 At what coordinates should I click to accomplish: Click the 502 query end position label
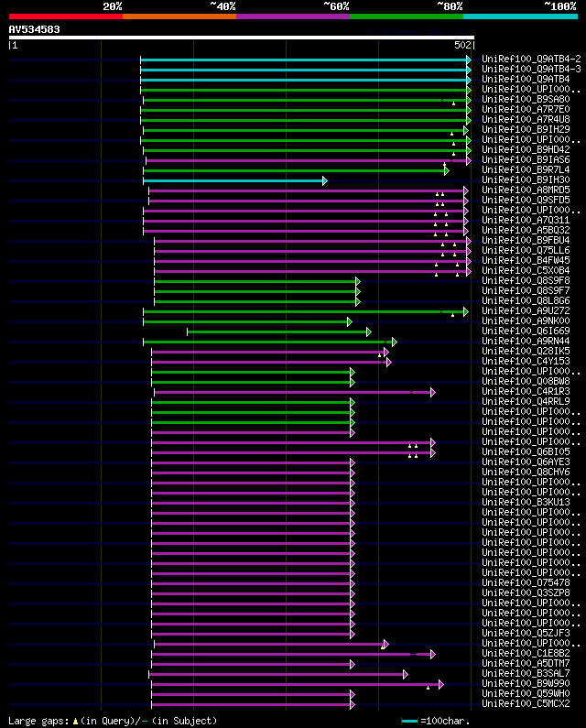tap(462, 45)
